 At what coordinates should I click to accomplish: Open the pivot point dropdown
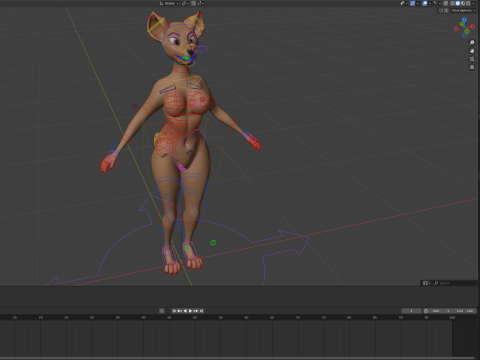(184, 3)
